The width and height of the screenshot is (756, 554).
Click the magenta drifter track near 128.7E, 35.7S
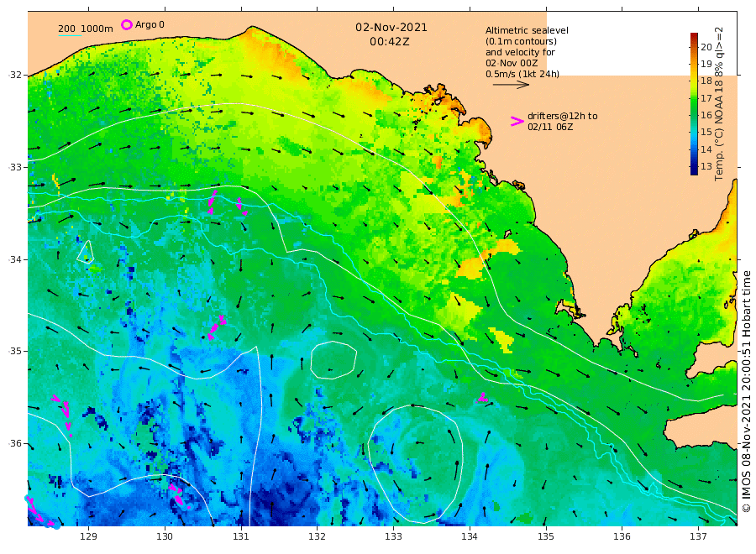[63, 415]
